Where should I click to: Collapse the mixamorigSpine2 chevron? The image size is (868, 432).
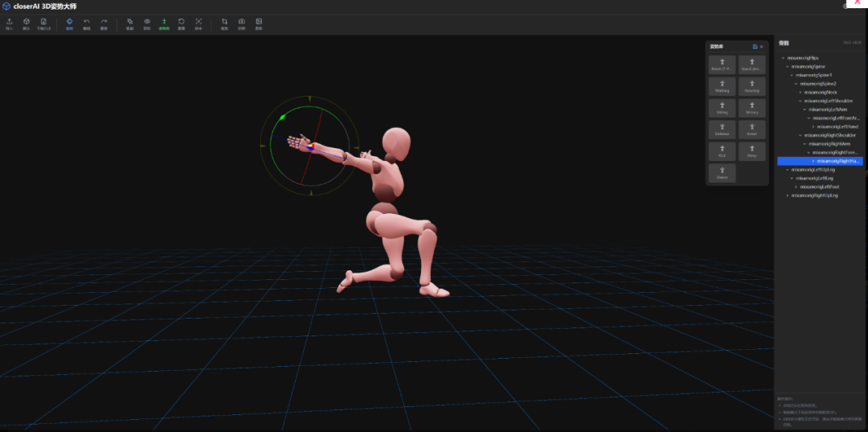[796, 84]
